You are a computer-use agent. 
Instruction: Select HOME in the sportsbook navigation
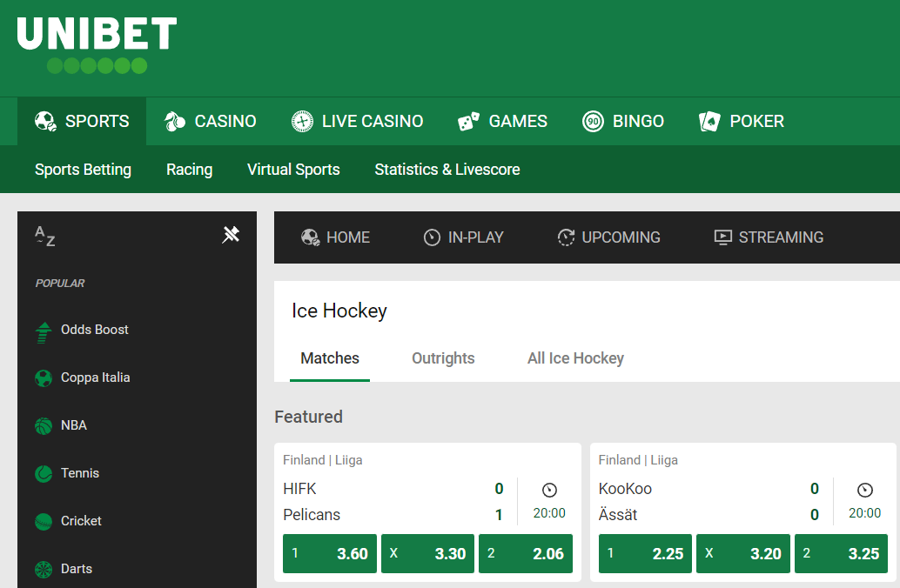(335, 237)
